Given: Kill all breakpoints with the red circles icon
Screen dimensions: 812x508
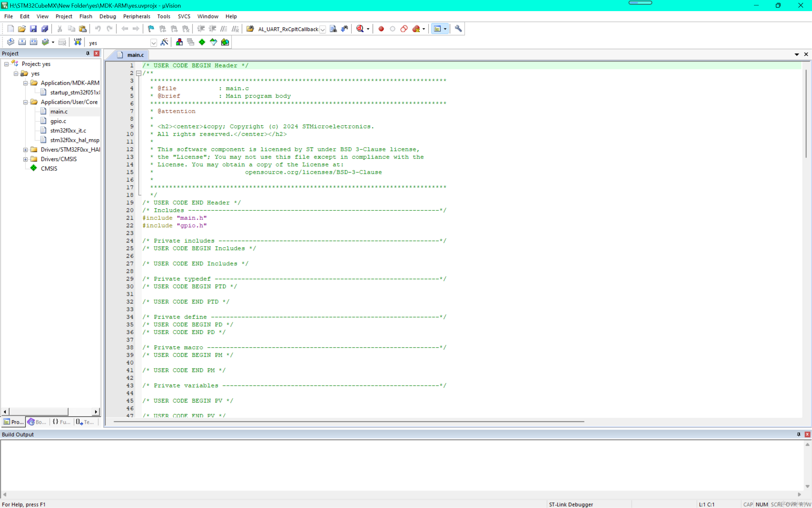Looking at the screenshot, I should 416,29.
